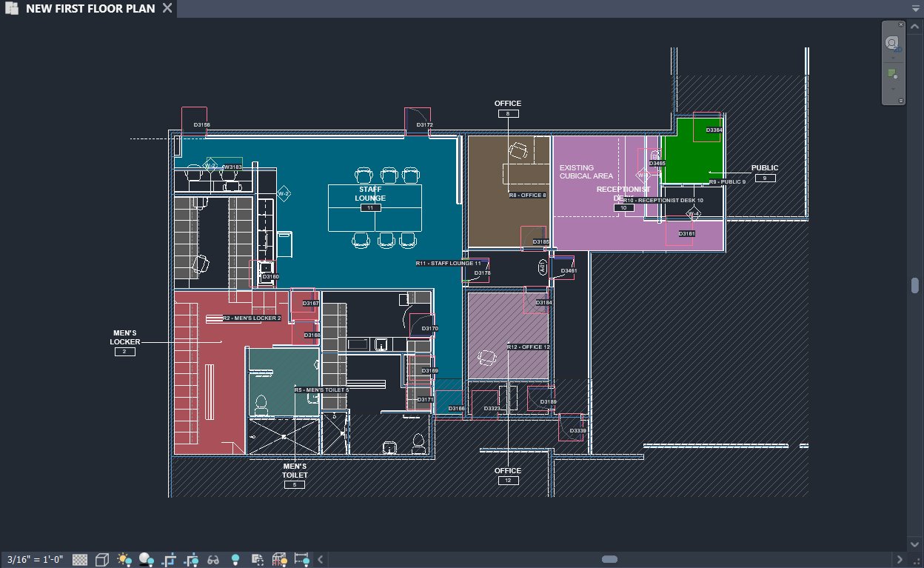
Task: Click the Reveal Hidden Elements lightbulb
Action: [235, 559]
